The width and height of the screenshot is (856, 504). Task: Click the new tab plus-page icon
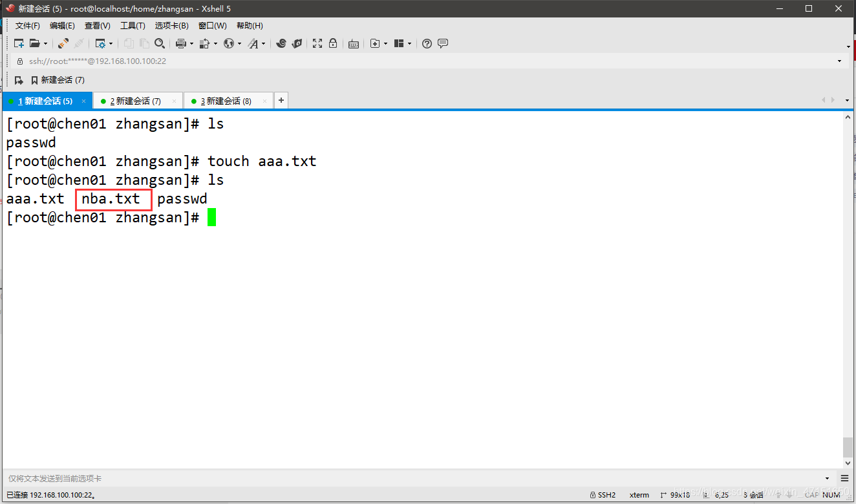[x=375, y=43]
